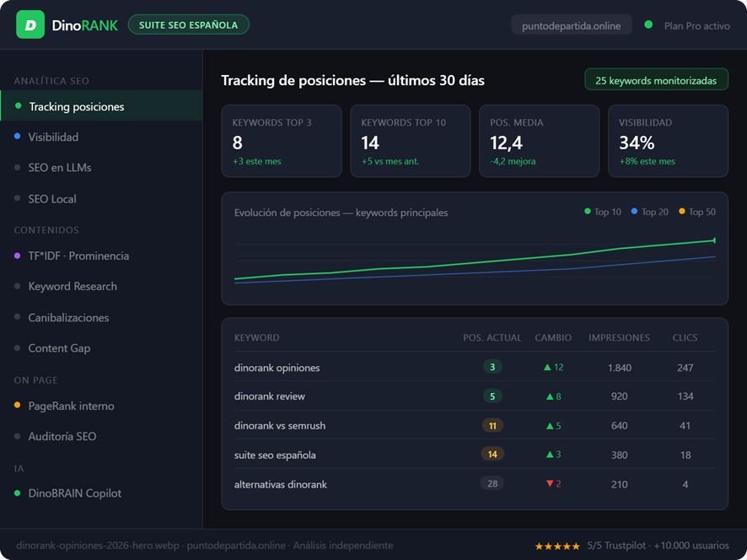The width and height of the screenshot is (747, 560).
Task: Click the Plan Pro activo label
Action: click(696, 26)
